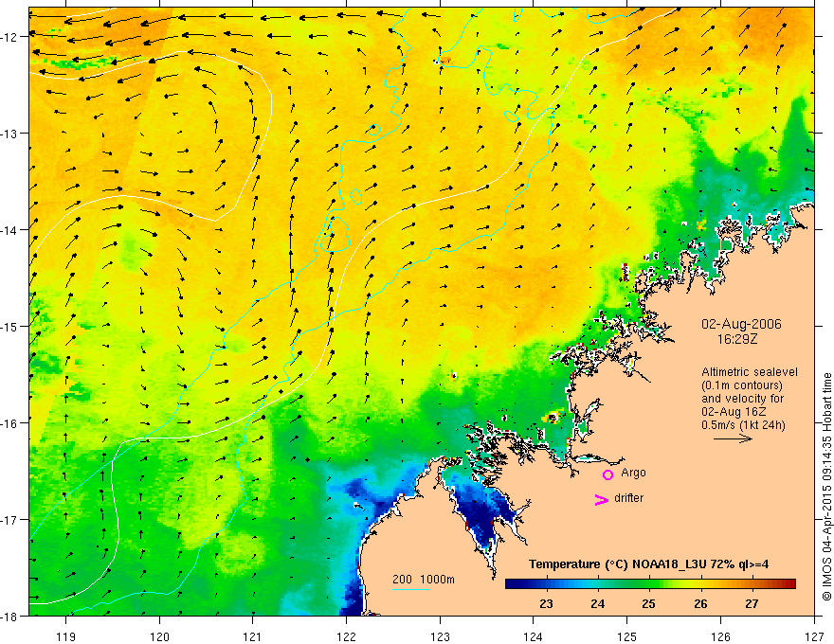834x644 pixels.
Task: Click the latitude axis label -15
Action: pos(9,327)
